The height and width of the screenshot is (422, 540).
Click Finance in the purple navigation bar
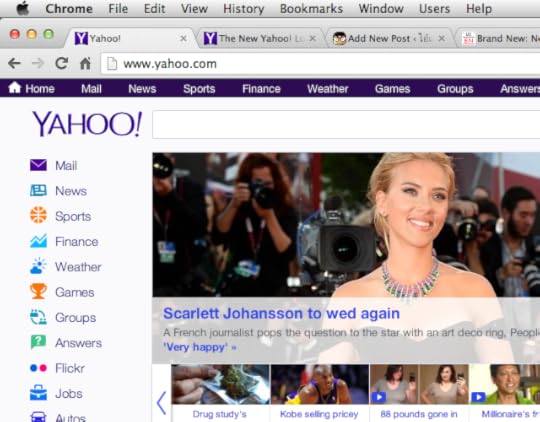(261, 89)
